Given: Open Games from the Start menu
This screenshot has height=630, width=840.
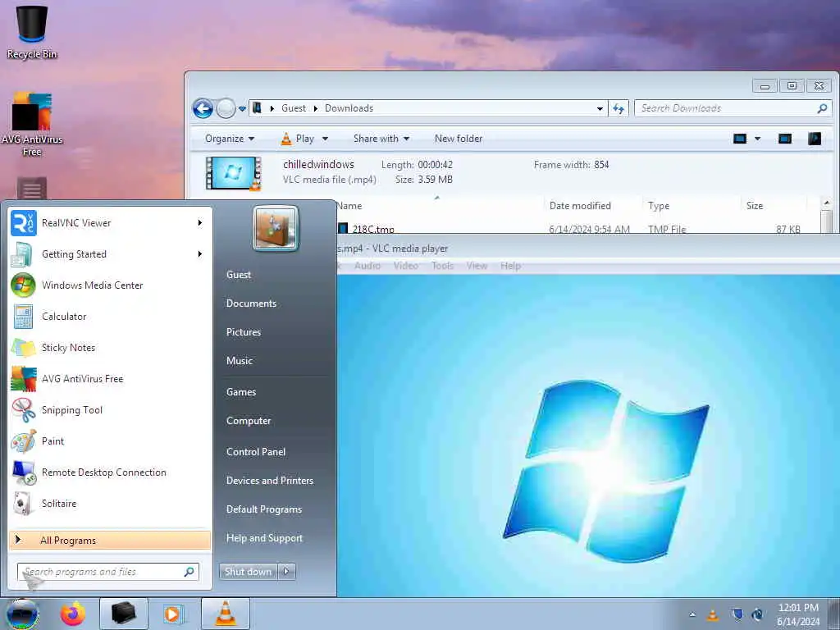Looking at the screenshot, I should pyautogui.click(x=241, y=392).
